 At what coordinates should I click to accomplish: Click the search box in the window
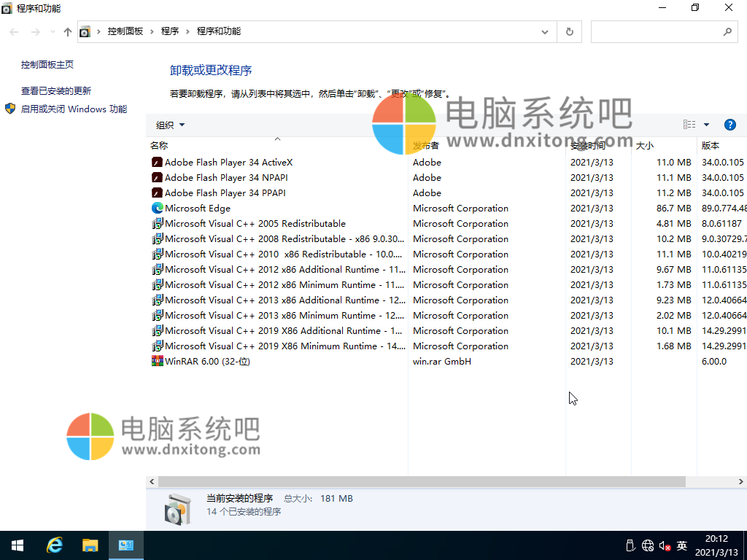tap(657, 32)
